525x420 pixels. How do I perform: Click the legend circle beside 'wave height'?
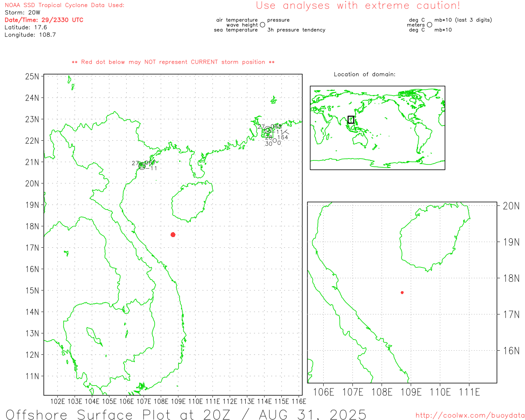pos(262,25)
